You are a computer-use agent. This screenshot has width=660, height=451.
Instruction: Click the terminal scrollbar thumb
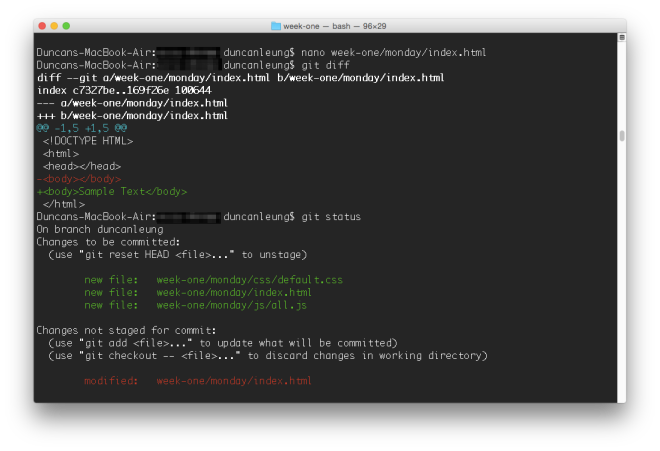622,136
